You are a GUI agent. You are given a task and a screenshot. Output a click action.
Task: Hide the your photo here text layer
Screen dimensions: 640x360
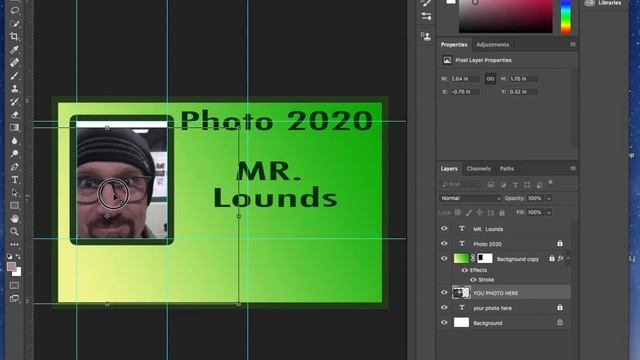pyautogui.click(x=444, y=307)
